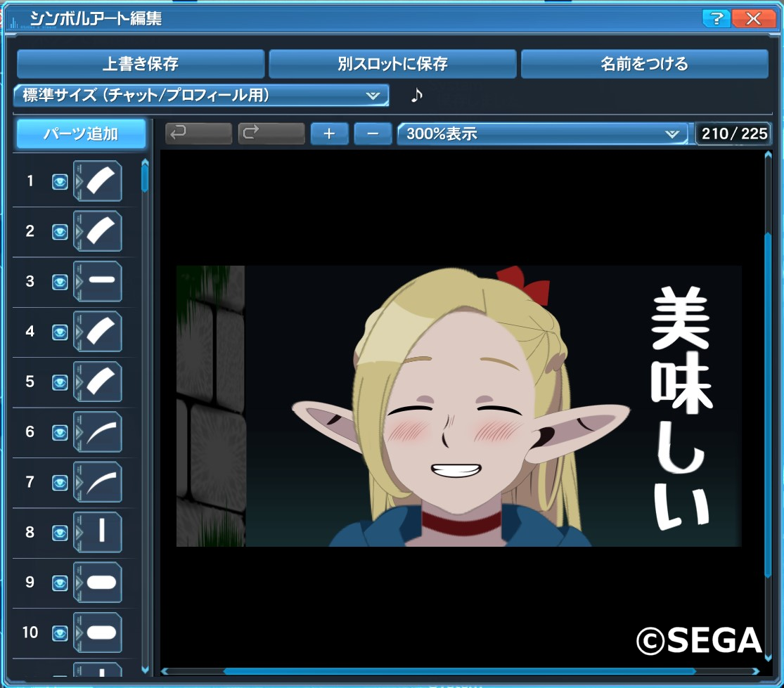Open the 300%表示 zoom level dropdown
The height and width of the screenshot is (688, 784).
(x=543, y=134)
